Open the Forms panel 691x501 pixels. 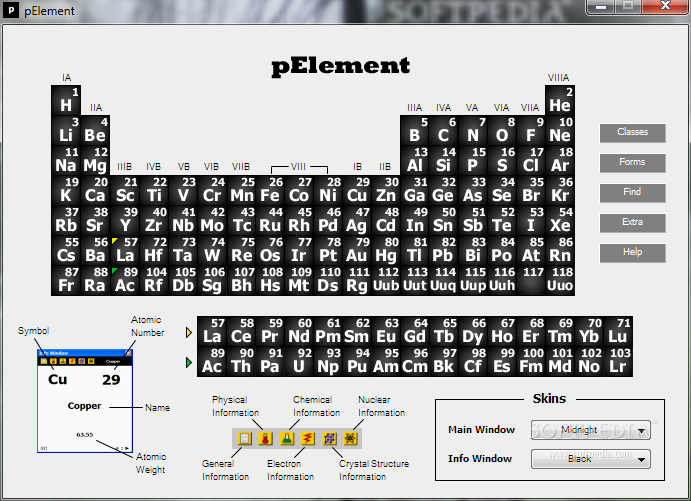[632, 162]
